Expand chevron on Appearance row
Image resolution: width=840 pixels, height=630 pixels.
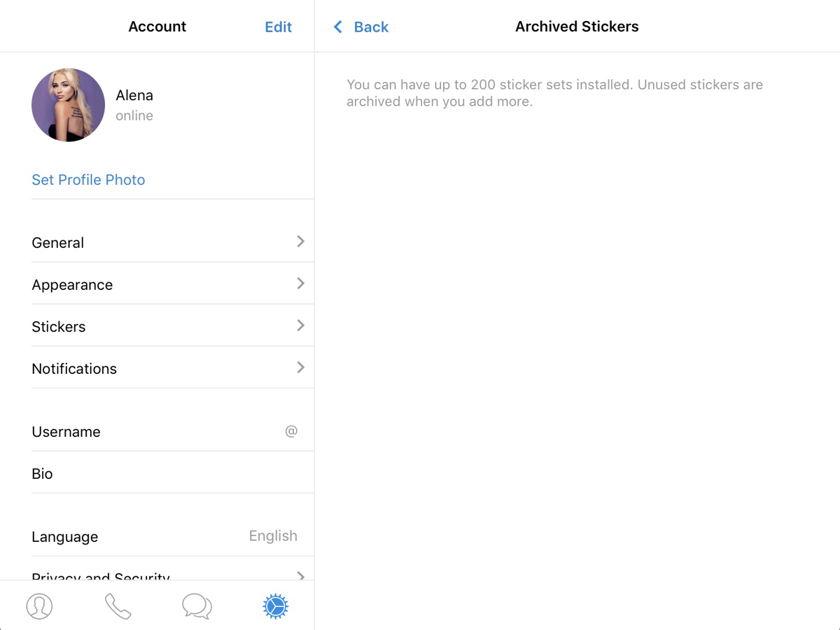pyautogui.click(x=300, y=283)
